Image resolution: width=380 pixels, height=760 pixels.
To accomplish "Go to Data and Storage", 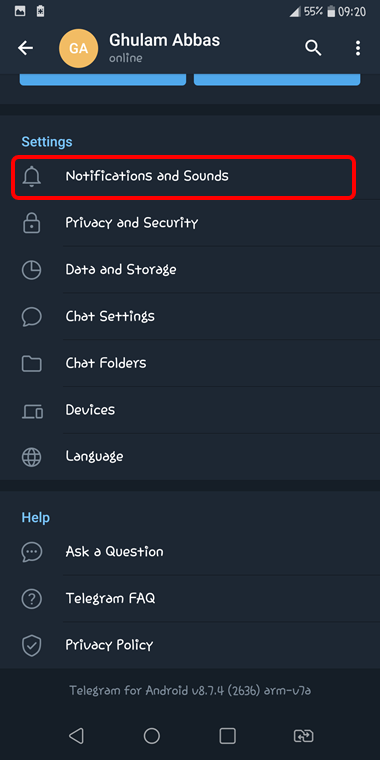I will coord(190,269).
